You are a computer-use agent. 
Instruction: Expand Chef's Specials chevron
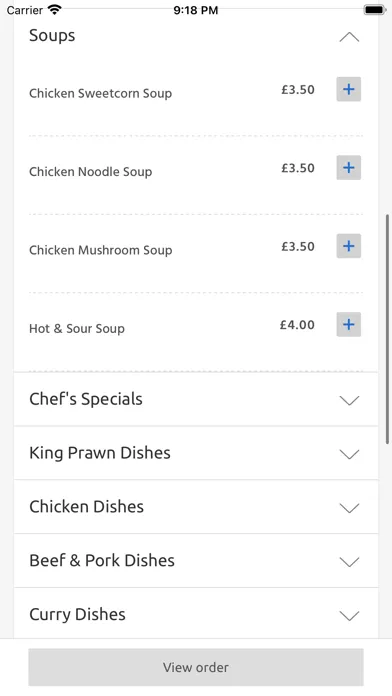[349, 400]
